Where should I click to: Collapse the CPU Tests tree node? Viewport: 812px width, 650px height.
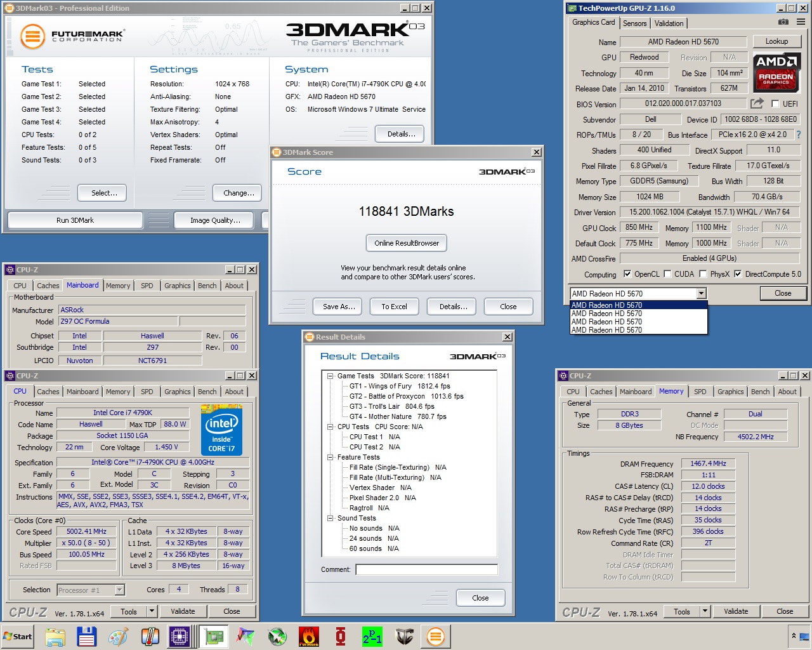pyautogui.click(x=331, y=427)
